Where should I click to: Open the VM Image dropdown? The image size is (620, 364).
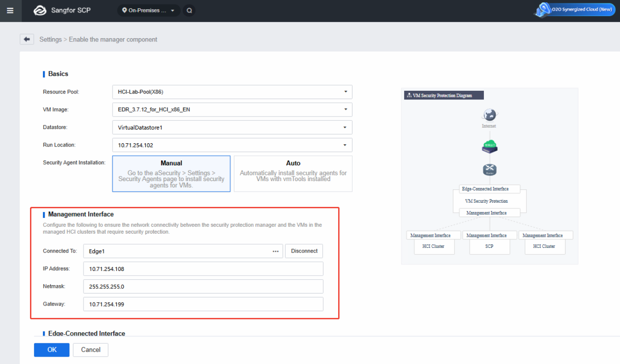[232, 110]
